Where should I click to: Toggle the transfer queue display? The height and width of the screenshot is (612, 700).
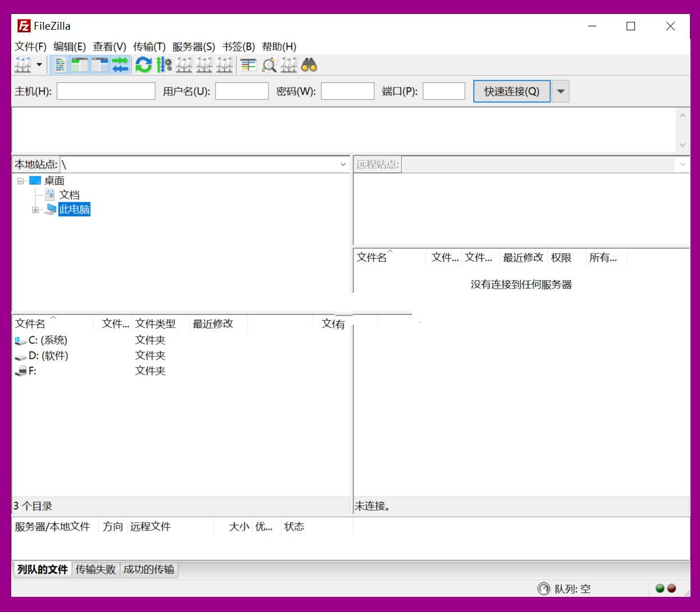[120, 65]
